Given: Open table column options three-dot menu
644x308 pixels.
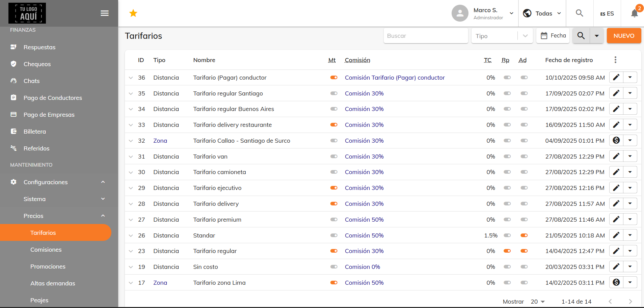Looking at the screenshot, I should click(615, 60).
